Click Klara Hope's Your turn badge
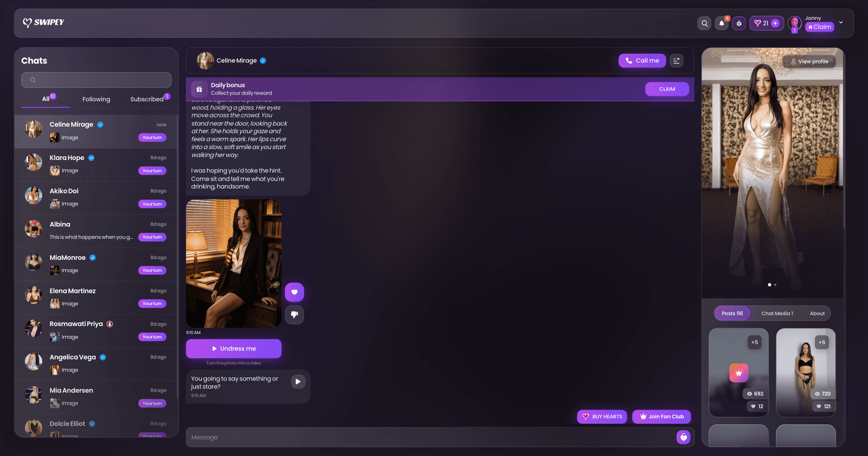The height and width of the screenshot is (456, 868). [152, 171]
